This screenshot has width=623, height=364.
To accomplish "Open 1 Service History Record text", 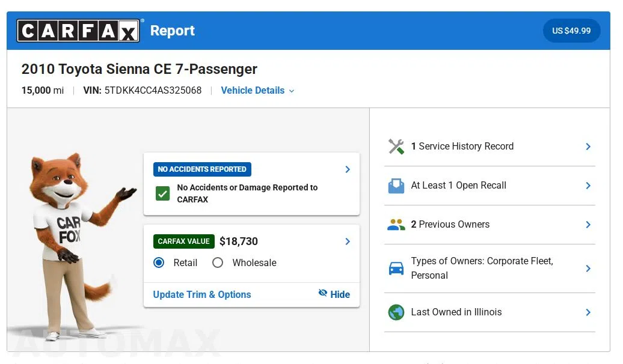I will [x=462, y=147].
